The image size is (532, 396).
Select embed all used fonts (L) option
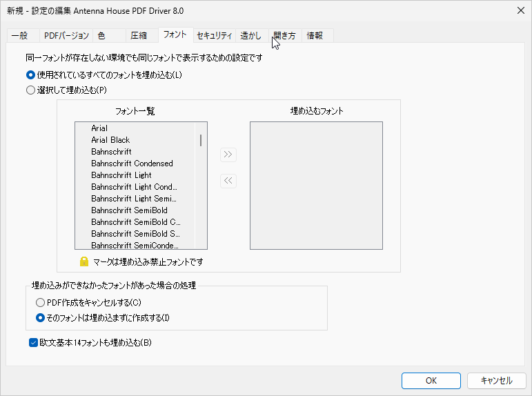[104, 75]
